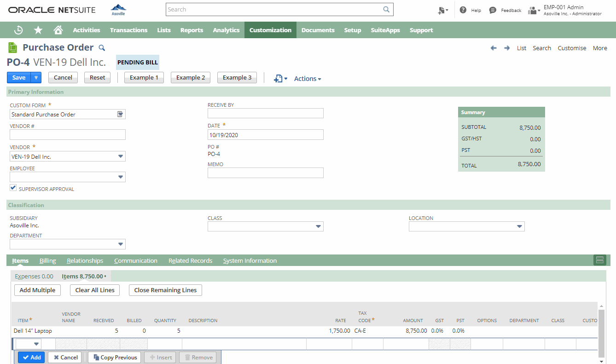Screen dimensions: 616x364
Task: Switch to the Communication subtab
Action: [x=136, y=260]
